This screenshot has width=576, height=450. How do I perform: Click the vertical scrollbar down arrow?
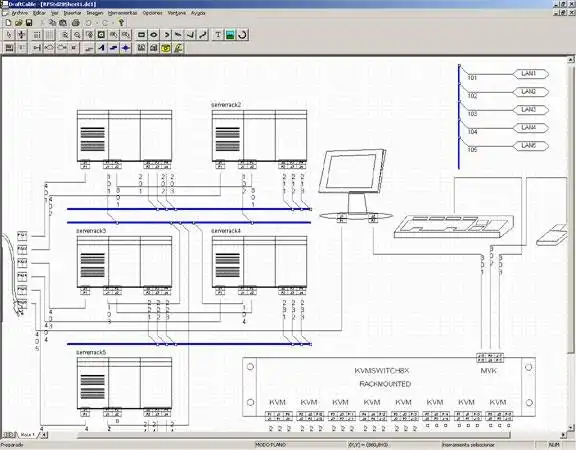(x=571, y=428)
